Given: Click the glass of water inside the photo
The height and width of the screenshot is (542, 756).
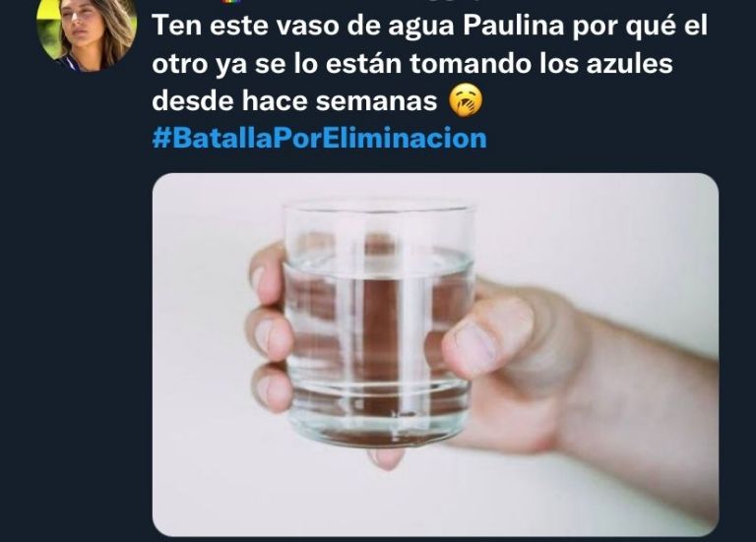Looking at the screenshot, I should coord(378,323).
